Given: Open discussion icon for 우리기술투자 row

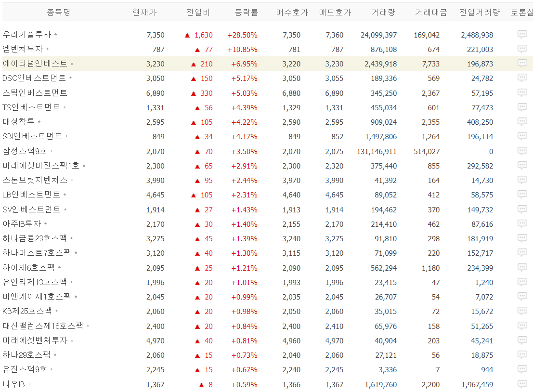Looking at the screenshot, I should click(x=522, y=34).
